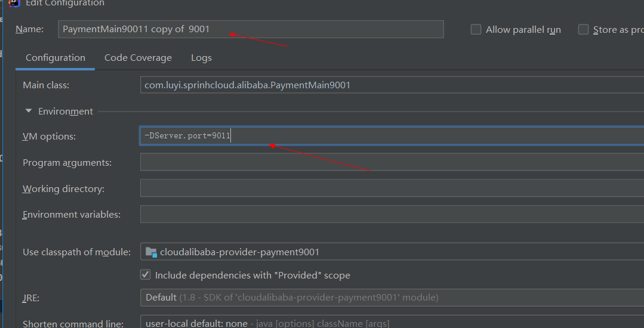This screenshot has height=328, width=644.
Task: Click the Main class field
Action: pyautogui.click(x=392, y=85)
